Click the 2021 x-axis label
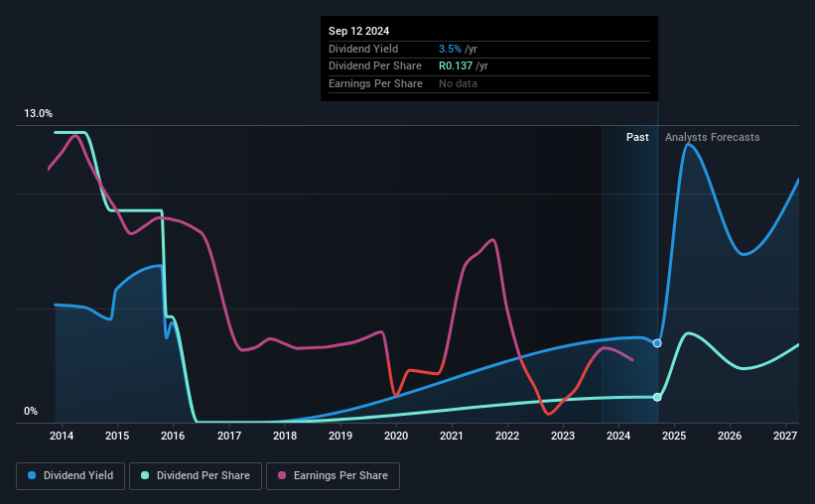815x504 pixels. pos(451,436)
